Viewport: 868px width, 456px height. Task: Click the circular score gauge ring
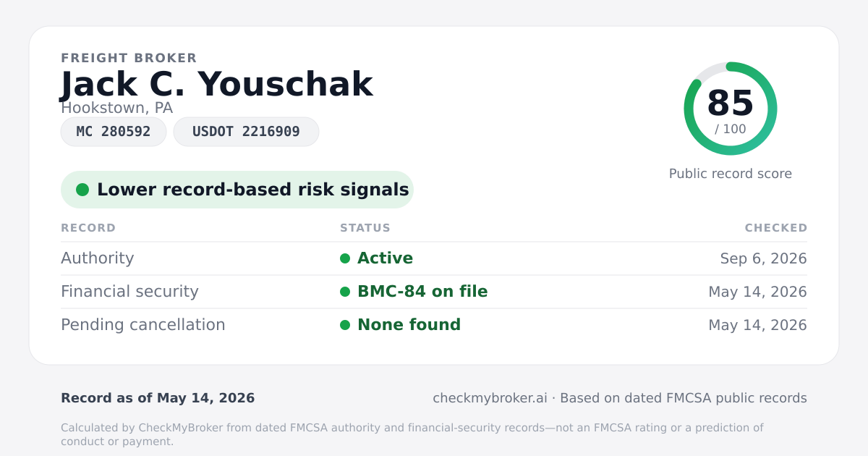tap(731, 109)
